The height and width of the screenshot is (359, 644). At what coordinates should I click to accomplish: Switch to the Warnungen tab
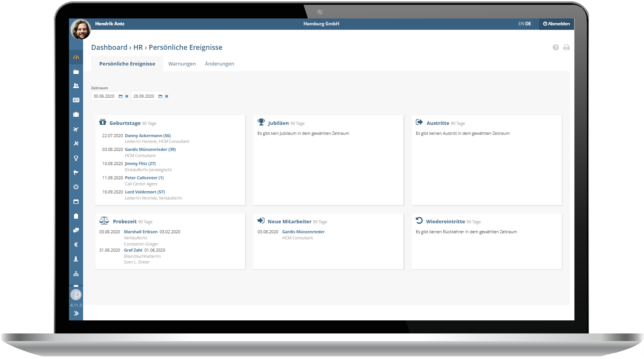[x=182, y=64]
